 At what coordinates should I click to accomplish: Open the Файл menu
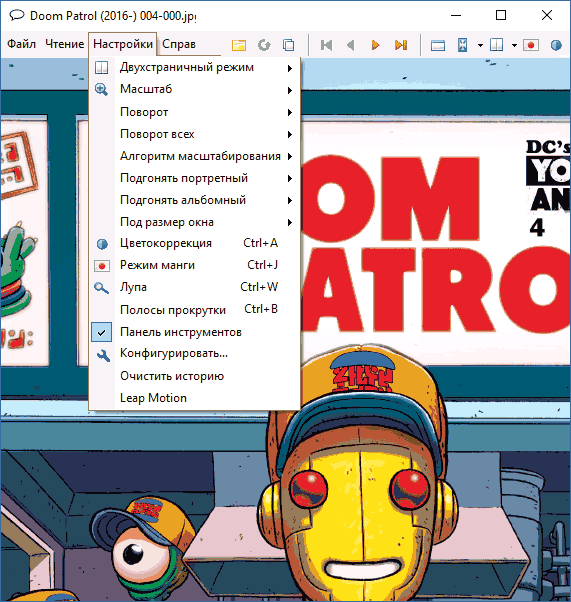coord(22,44)
